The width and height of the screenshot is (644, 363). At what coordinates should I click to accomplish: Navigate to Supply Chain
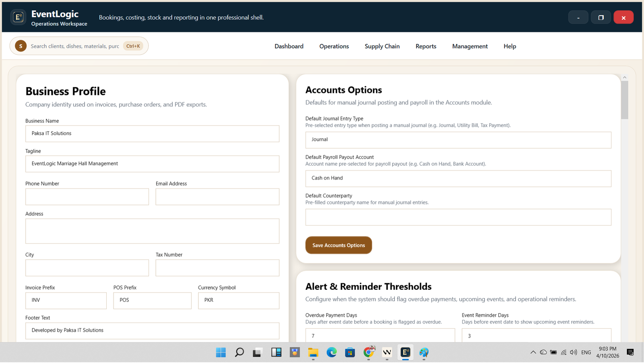coord(382,46)
